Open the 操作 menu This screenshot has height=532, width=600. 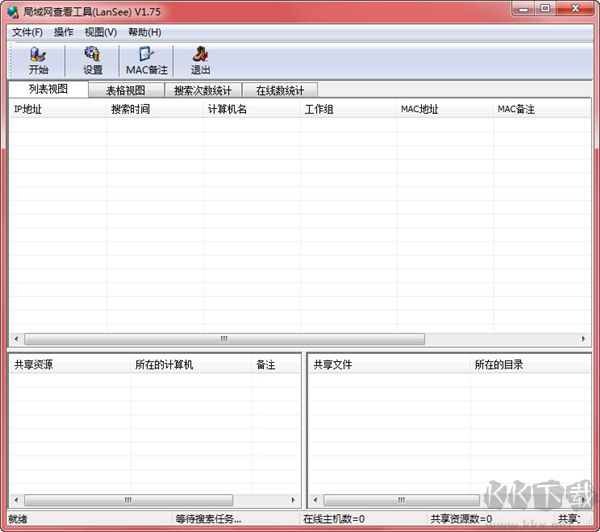click(64, 33)
